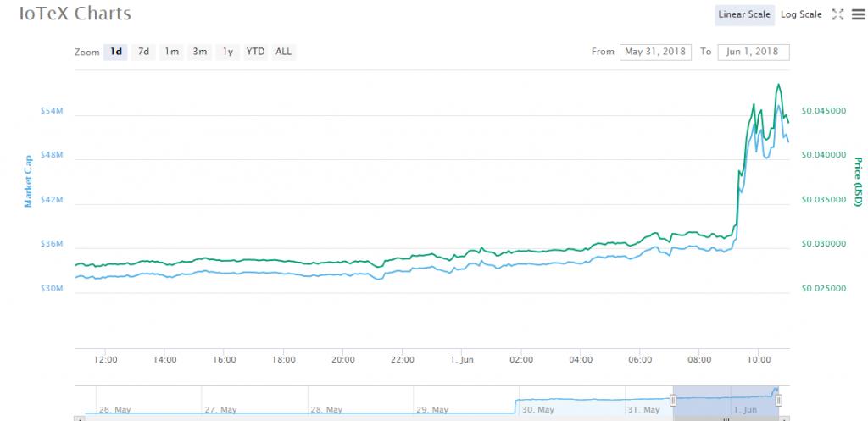Screen dimensions: 868x421
Task: Click 1. Jun in the navigator
Action: 745,410
